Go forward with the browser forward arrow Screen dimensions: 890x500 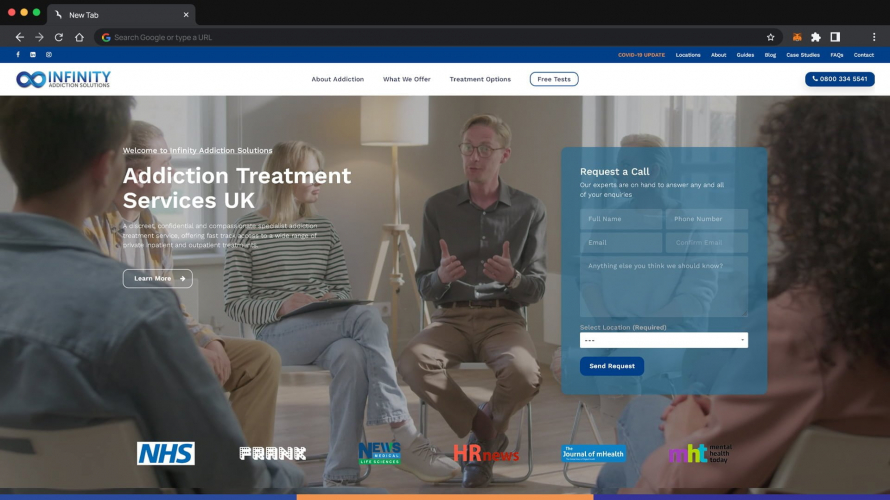39,37
